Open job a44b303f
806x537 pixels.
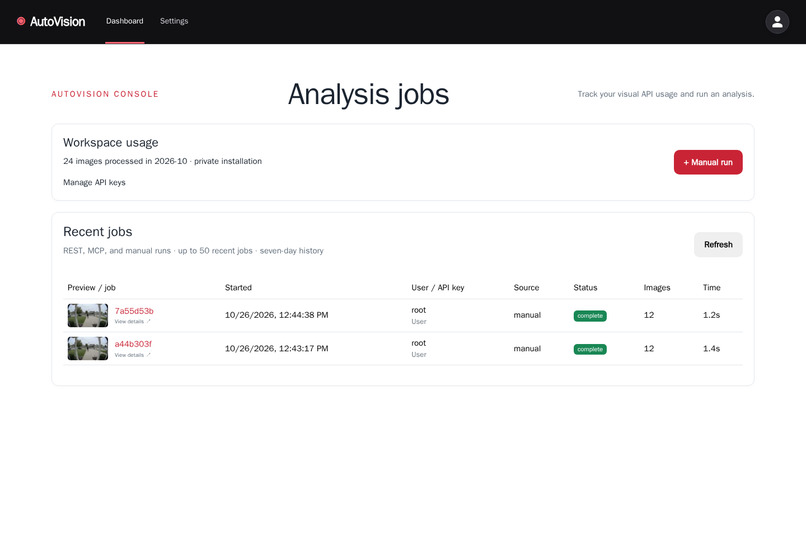click(x=133, y=344)
